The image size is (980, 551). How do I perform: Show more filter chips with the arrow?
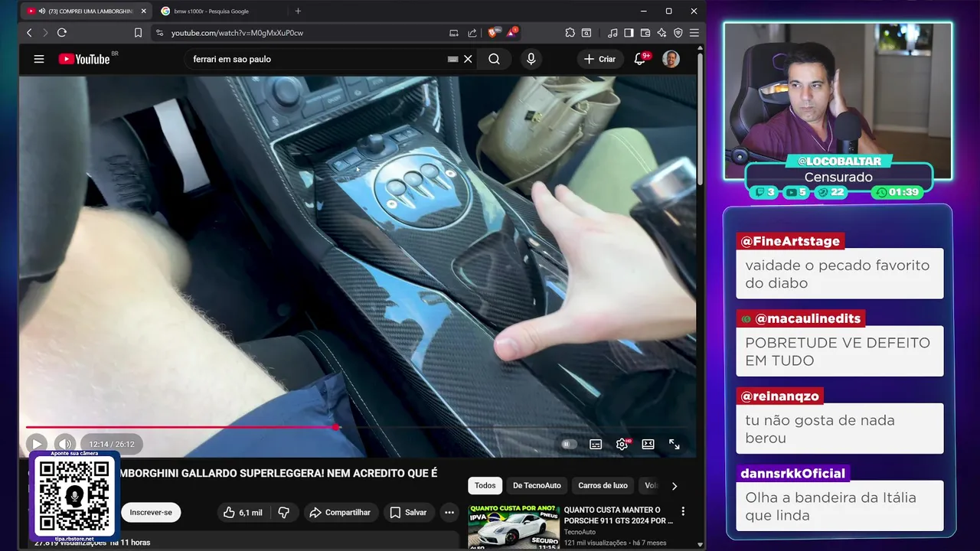click(674, 485)
